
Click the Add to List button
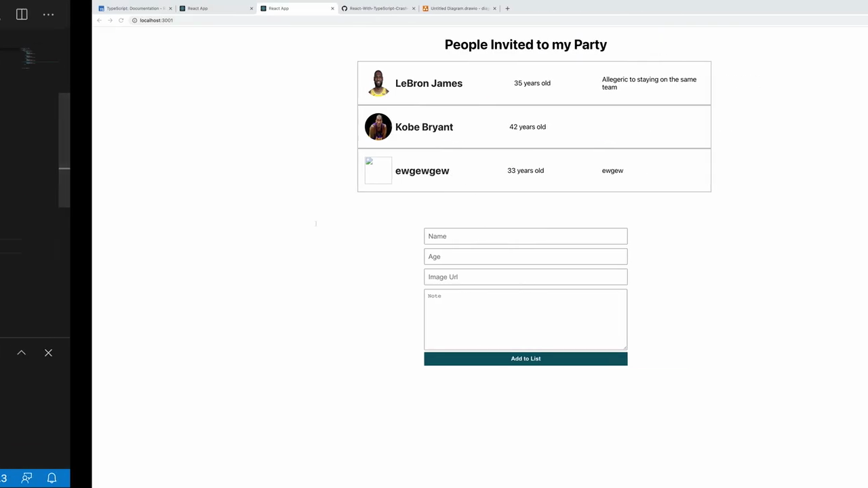[x=526, y=359]
